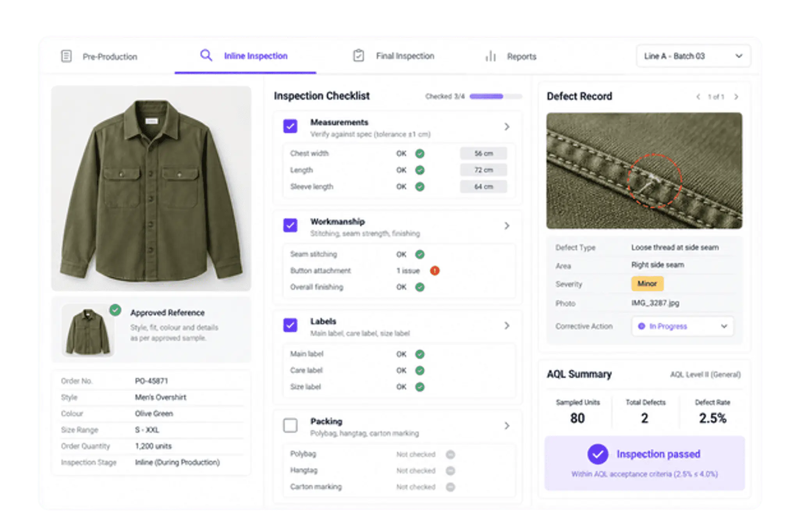Open the Line A - Batch 03 dropdown

(x=693, y=56)
